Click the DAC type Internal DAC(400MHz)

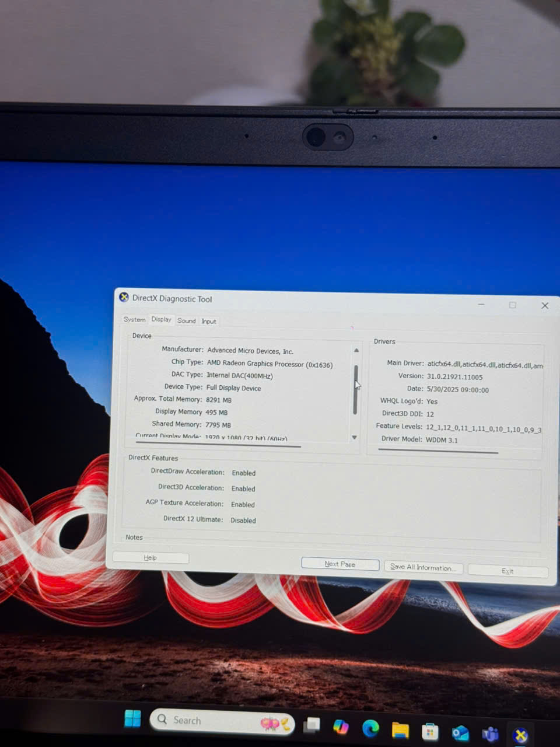click(x=240, y=375)
